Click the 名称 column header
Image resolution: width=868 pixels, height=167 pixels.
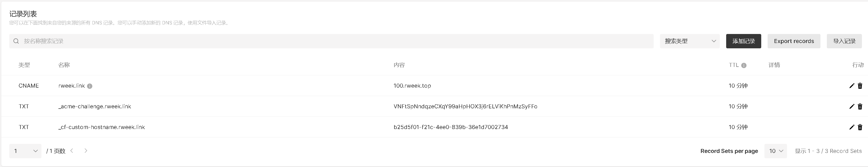click(64, 65)
